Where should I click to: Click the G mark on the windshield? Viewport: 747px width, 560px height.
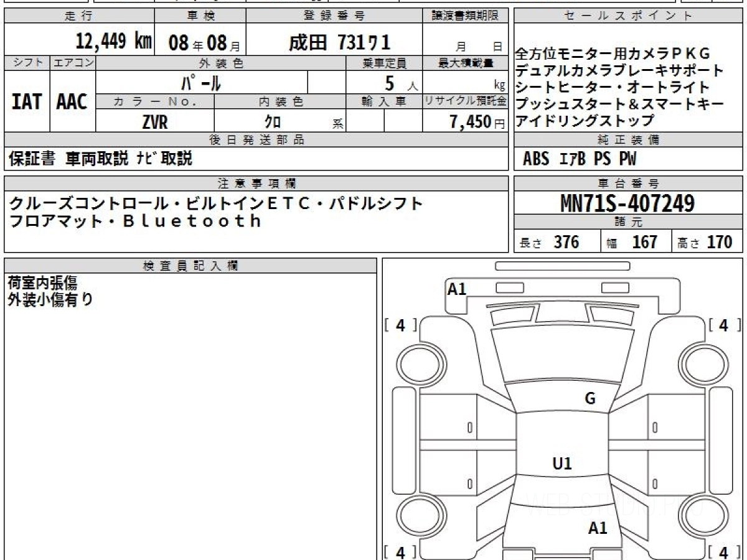590,399
